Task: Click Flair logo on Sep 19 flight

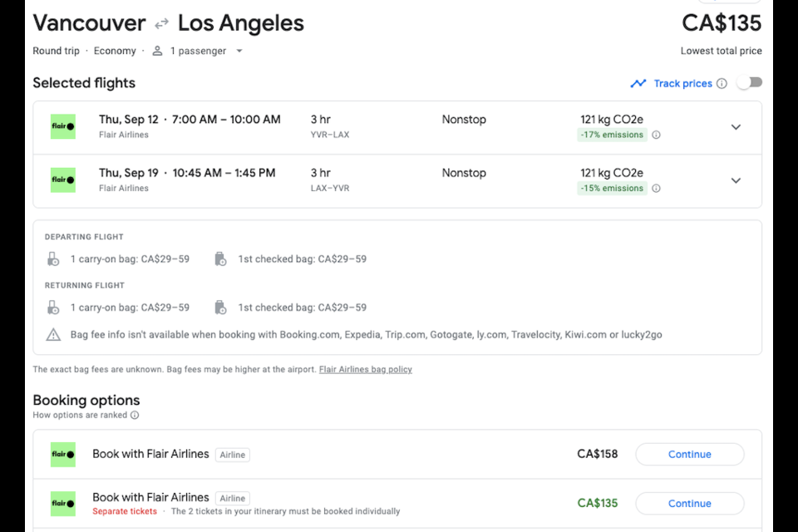Action: (x=63, y=180)
